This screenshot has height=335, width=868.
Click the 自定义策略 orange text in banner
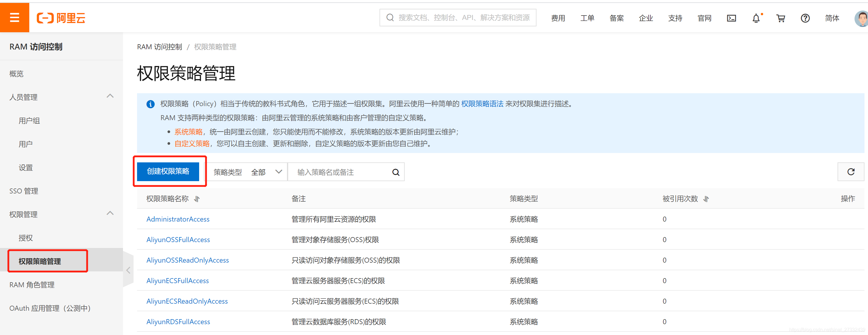(x=192, y=144)
